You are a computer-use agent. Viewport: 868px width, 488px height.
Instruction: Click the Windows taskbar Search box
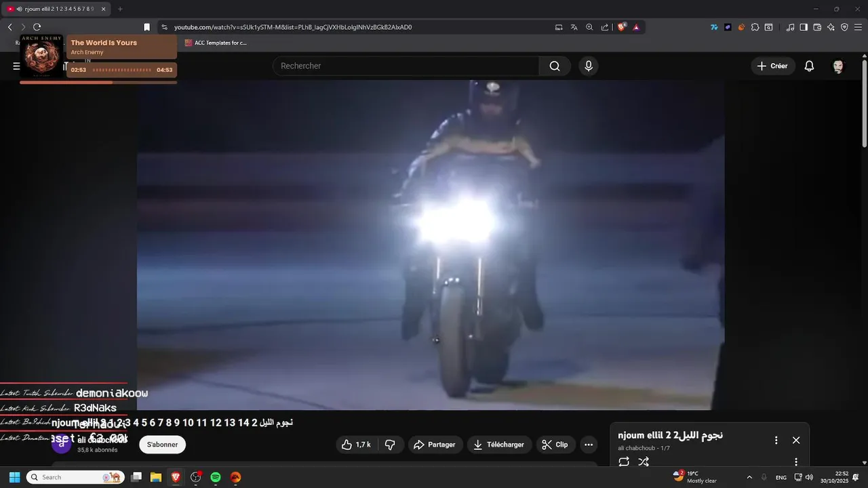[x=75, y=477]
